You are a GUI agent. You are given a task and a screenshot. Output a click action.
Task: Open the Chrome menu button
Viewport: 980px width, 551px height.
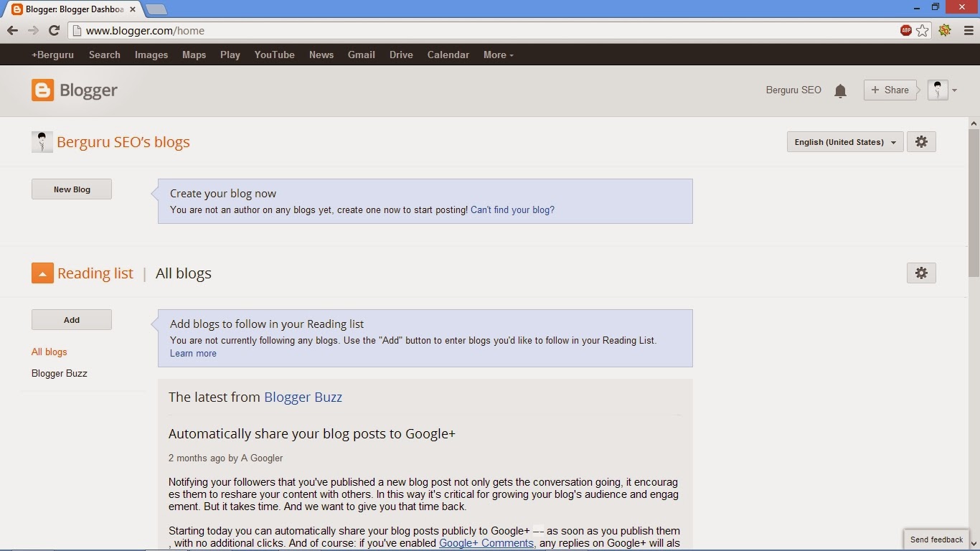pos(968,30)
